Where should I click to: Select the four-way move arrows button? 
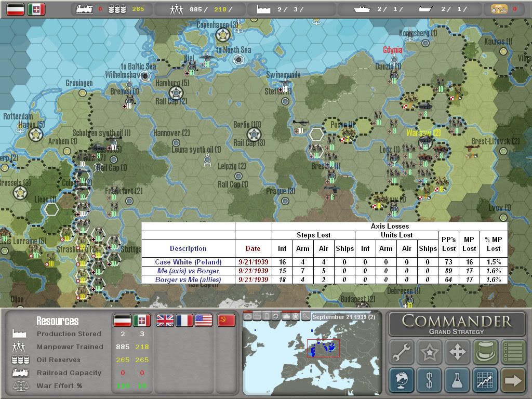pyautogui.click(x=457, y=352)
